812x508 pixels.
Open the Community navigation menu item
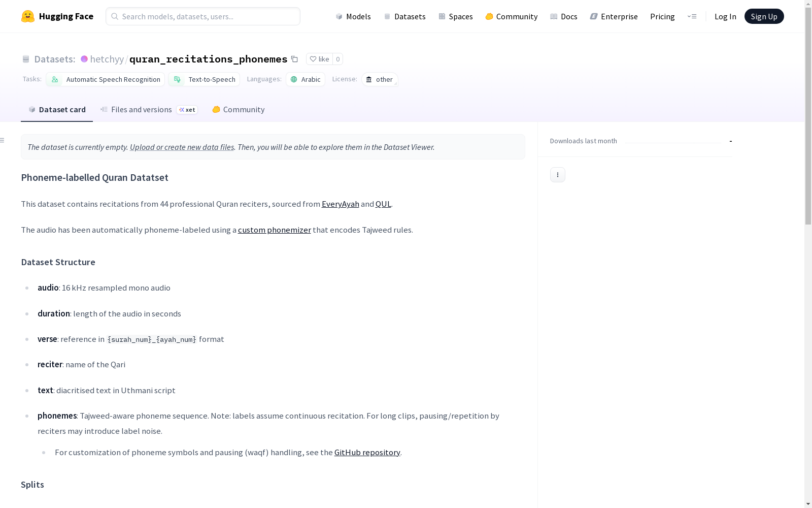511,16
